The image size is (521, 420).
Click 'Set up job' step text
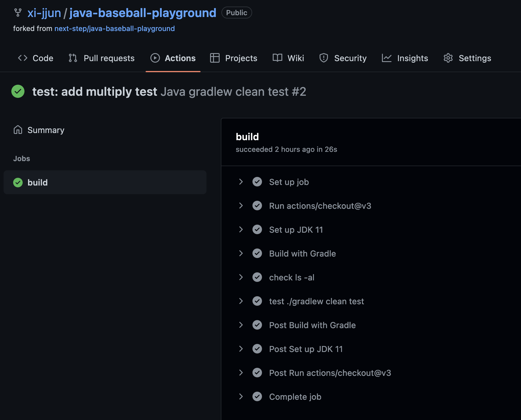coord(289,182)
